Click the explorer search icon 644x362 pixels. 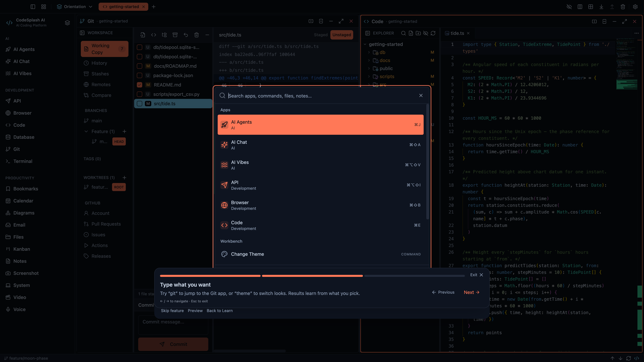[403, 33]
